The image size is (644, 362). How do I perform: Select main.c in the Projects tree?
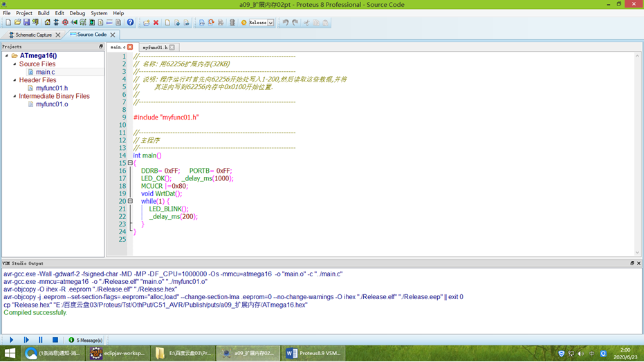(45, 72)
